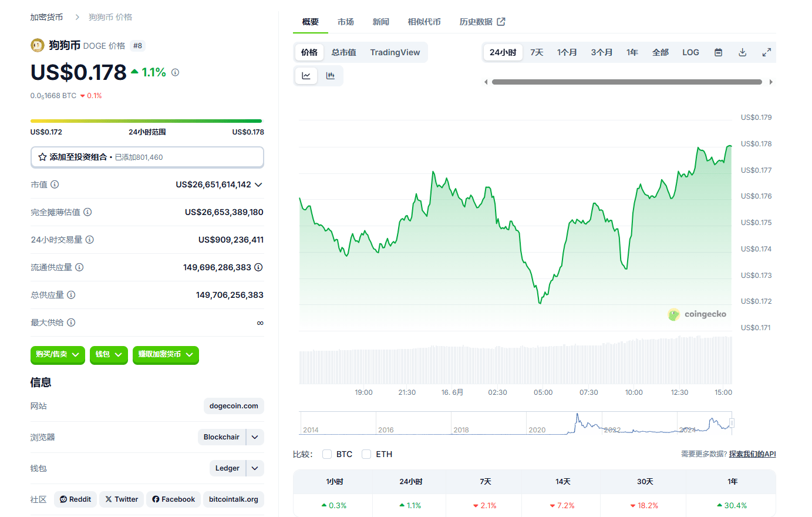
Task: Switch to 市场 tab
Action: (345, 22)
